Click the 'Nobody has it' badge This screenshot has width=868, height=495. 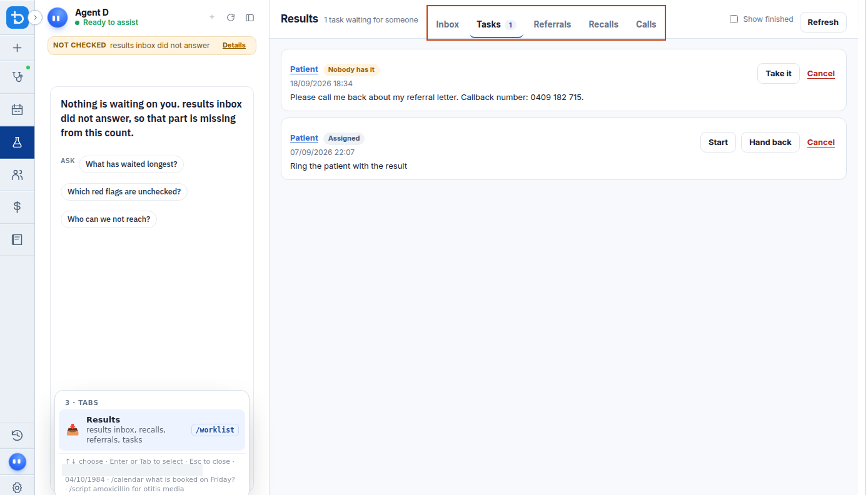click(x=351, y=69)
